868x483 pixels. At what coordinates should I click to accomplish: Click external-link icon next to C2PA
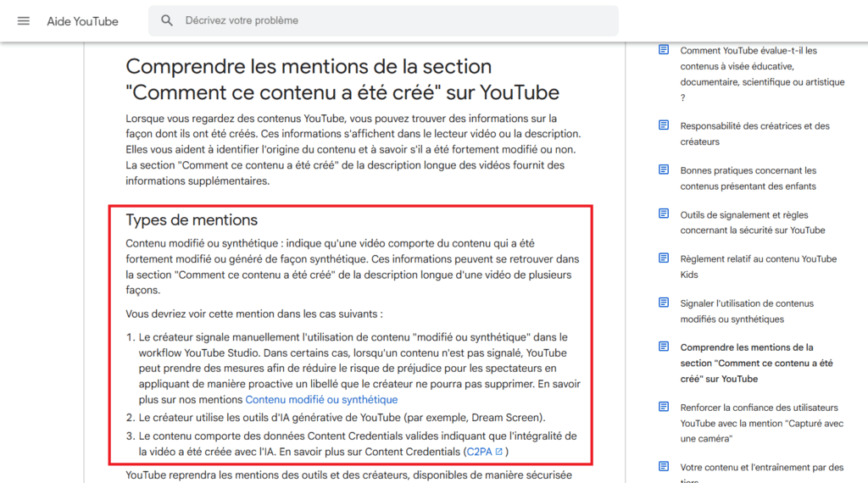click(x=498, y=452)
